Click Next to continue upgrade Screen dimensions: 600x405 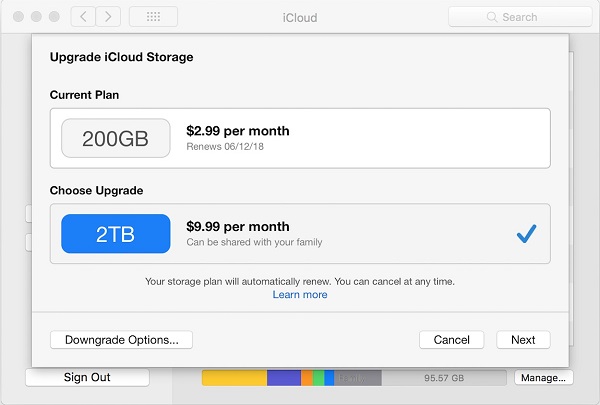[x=523, y=340]
